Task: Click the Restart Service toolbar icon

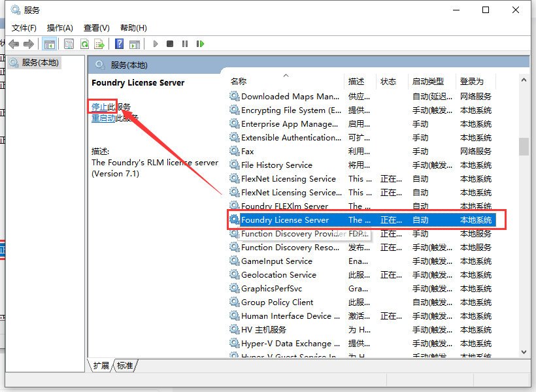Action: click(x=200, y=44)
